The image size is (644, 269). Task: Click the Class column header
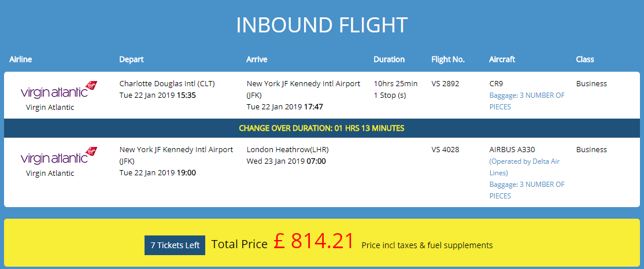[x=585, y=59]
